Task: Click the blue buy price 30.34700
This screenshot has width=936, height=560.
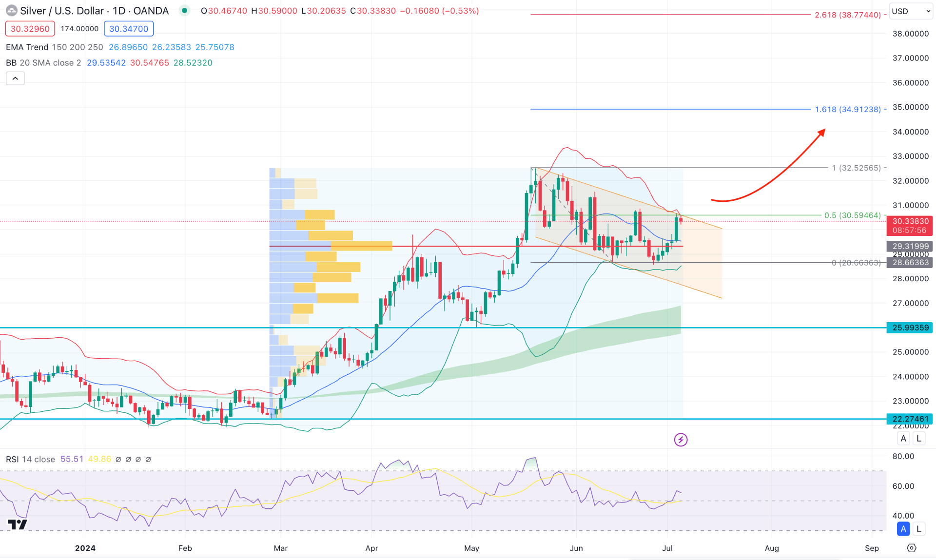Action: click(x=129, y=29)
